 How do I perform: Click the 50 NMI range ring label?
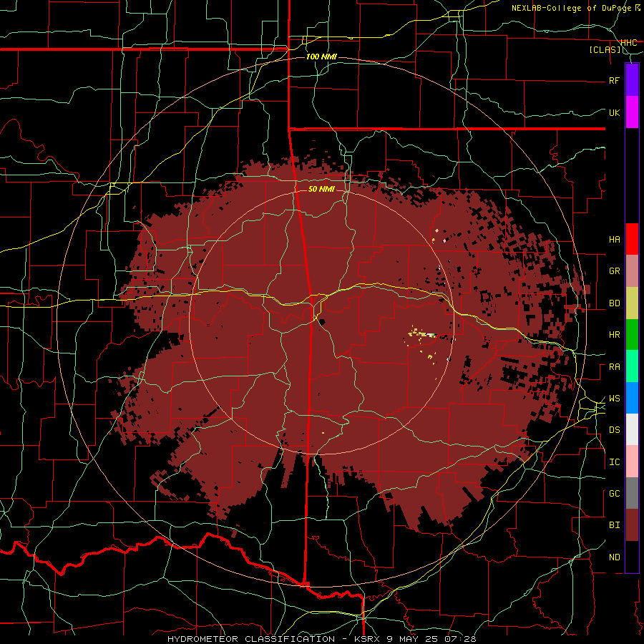[x=321, y=189]
